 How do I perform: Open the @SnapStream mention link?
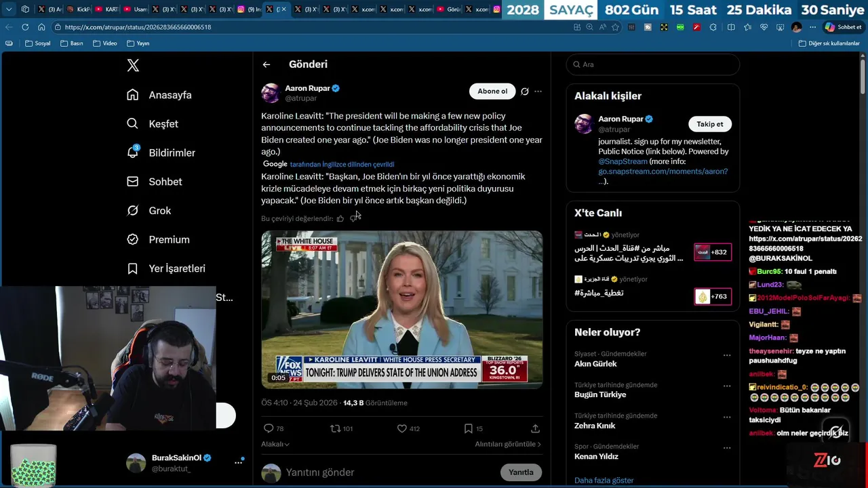coord(623,161)
